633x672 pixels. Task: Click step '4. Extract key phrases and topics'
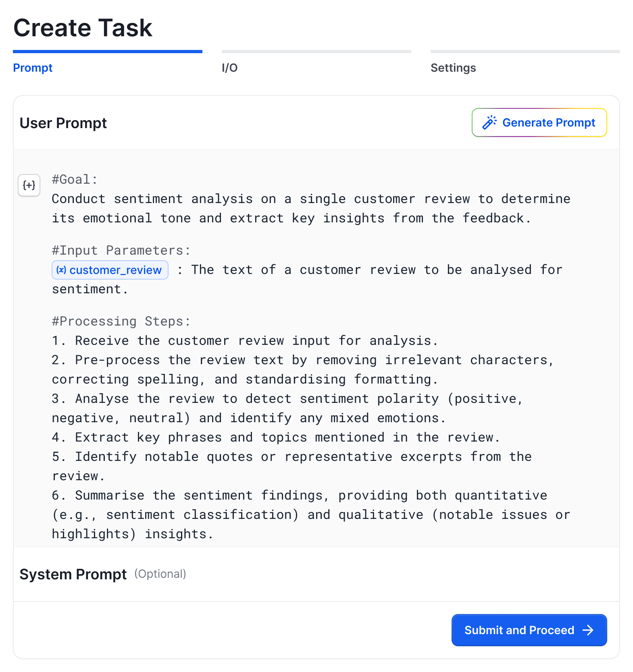click(179, 438)
